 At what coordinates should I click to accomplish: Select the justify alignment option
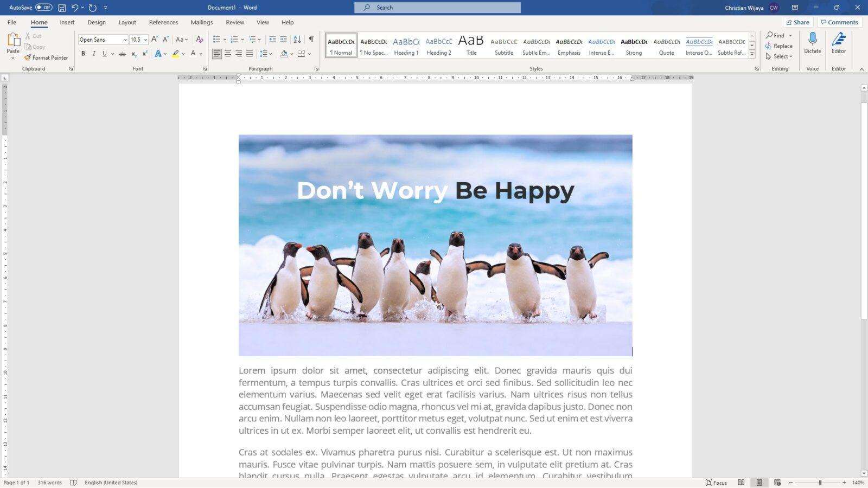coord(249,53)
